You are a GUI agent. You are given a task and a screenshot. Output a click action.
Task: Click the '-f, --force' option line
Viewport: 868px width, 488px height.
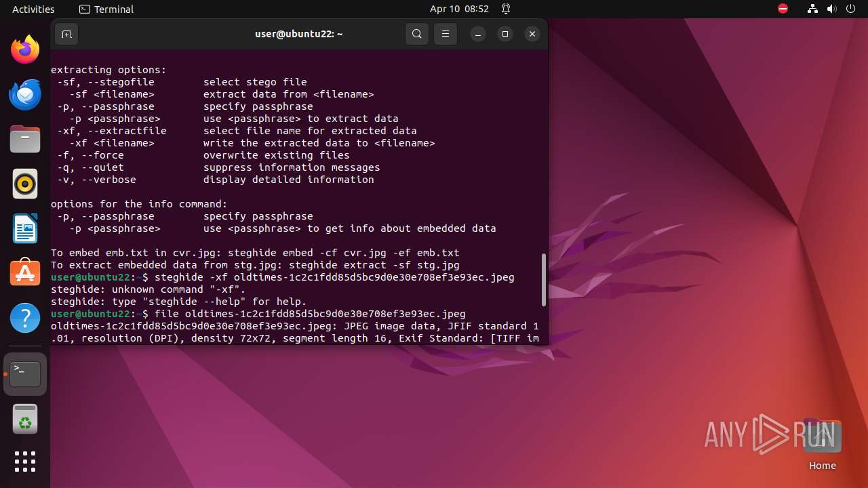(x=203, y=155)
